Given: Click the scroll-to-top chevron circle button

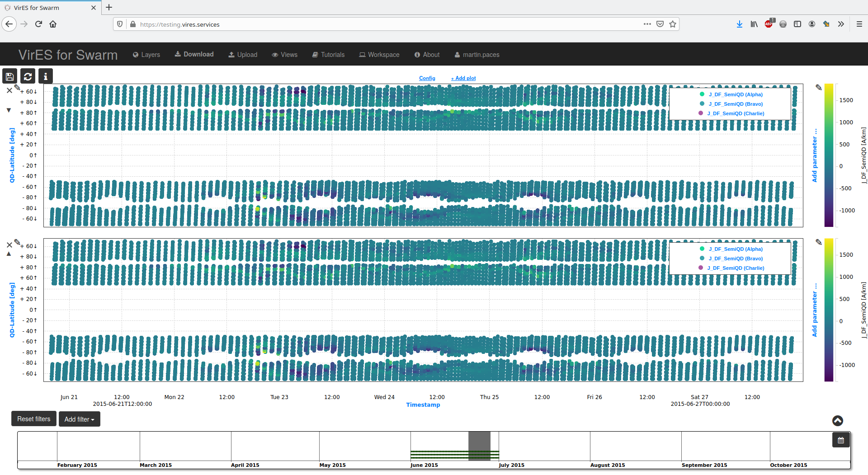Looking at the screenshot, I should coord(837,420).
